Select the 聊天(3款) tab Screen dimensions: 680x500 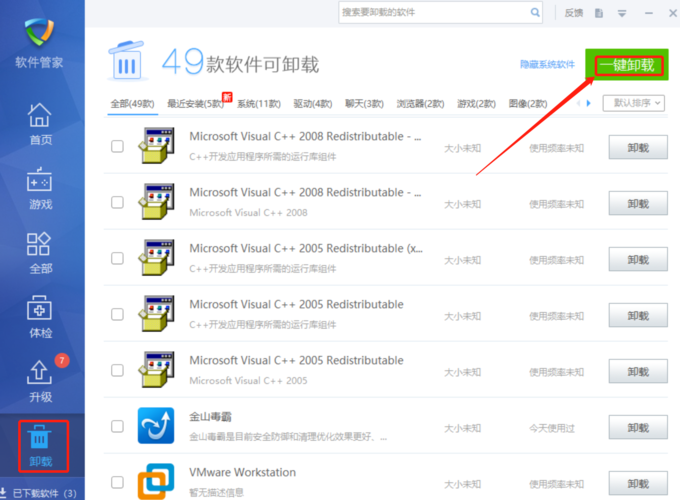364,104
